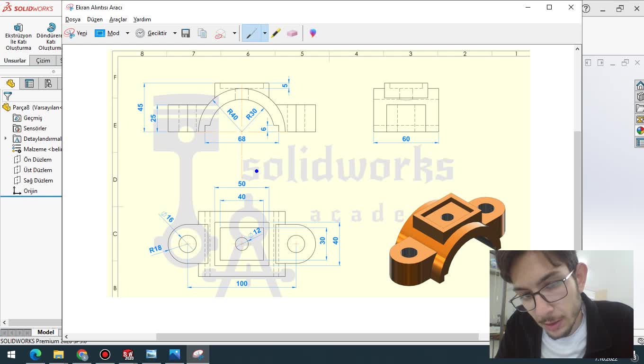Open Microsoft Edge from the taskbar
Image resolution: width=644 pixels, height=364 pixels.
pos(36,355)
